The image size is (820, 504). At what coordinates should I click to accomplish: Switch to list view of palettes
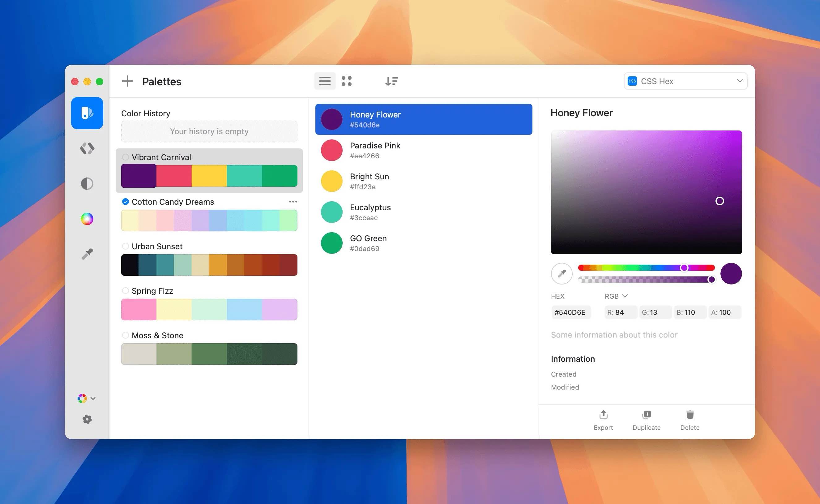point(325,81)
